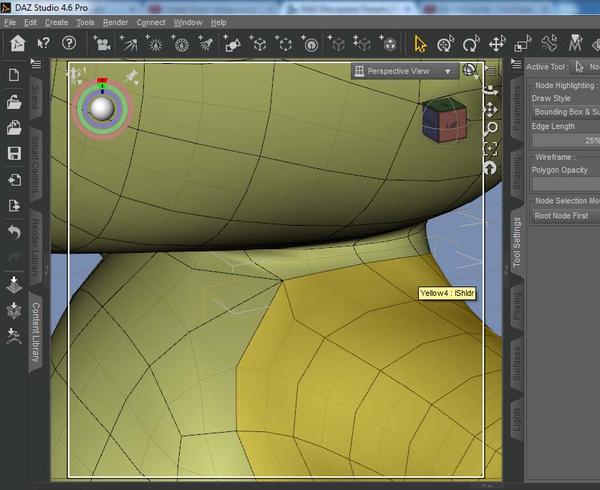
Task: Open the Window menu
Action: (188, 23)
